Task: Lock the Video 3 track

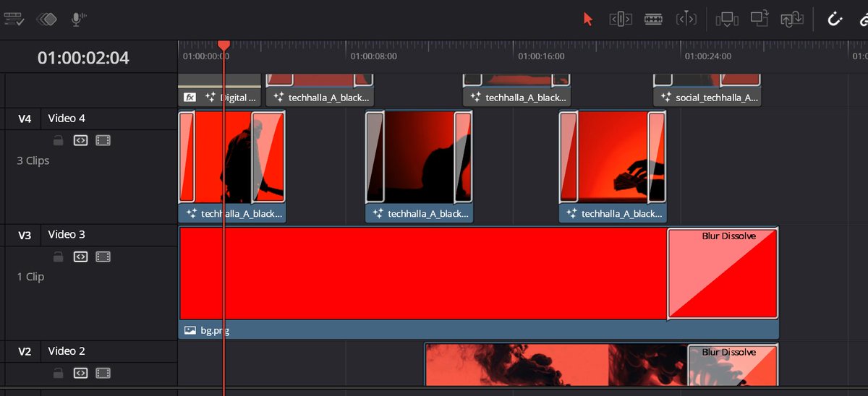Action: click(59, 257)
